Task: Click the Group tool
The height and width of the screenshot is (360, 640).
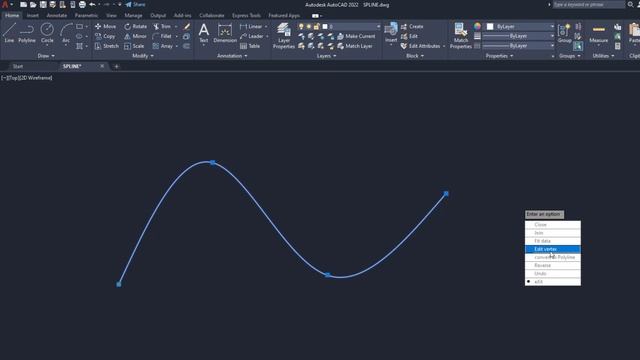Action: (x=564, y=33)
